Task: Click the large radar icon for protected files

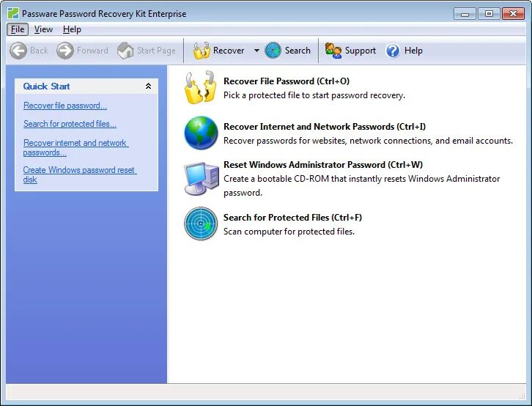Action: (x=201, y=224)
